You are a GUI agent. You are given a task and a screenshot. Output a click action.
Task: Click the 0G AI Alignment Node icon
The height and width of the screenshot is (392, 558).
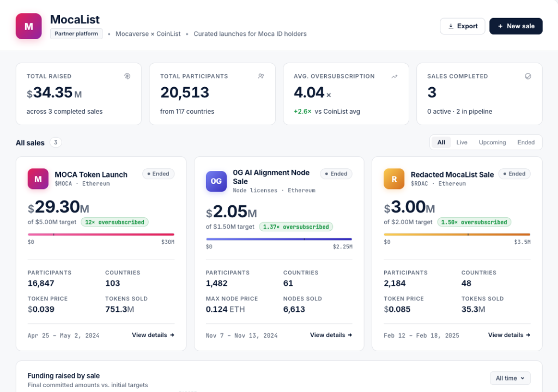216,181
